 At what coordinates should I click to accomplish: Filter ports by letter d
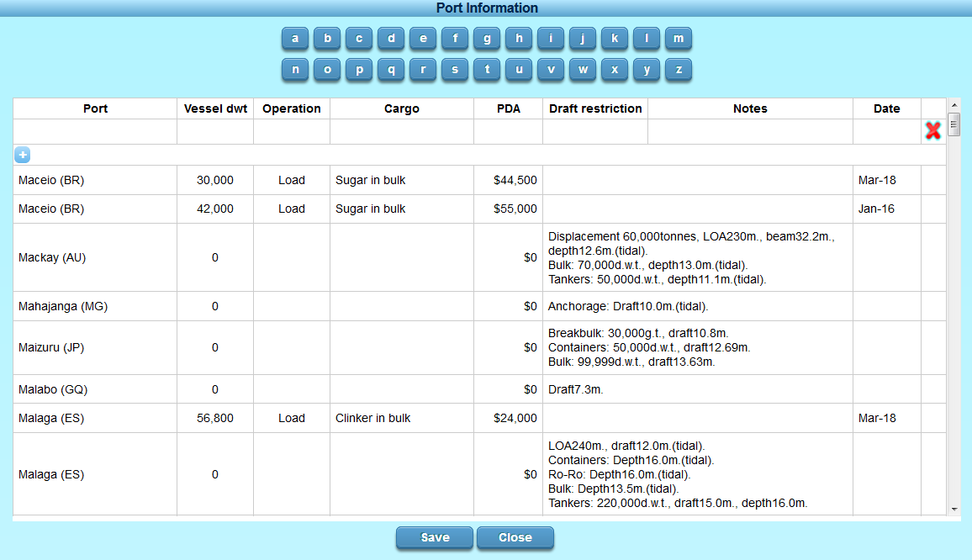coord(391,39)
